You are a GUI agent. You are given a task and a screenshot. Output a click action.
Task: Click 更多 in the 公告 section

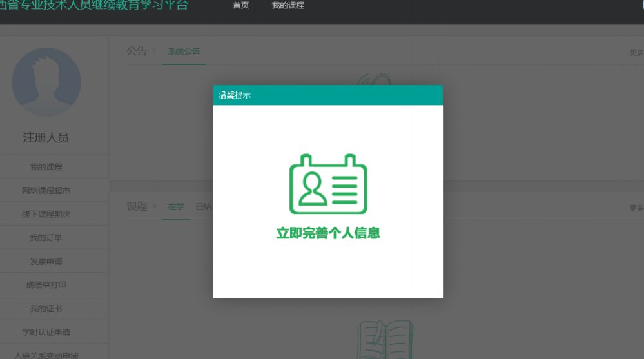pos(636,53)
